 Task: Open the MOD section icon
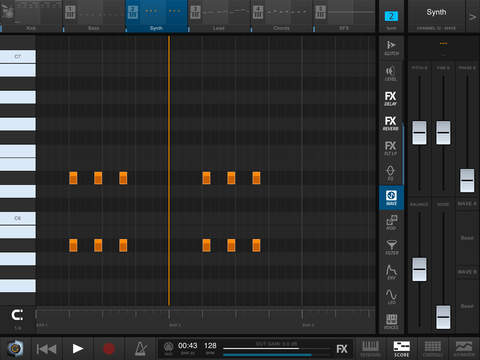[x=391, y=222]
